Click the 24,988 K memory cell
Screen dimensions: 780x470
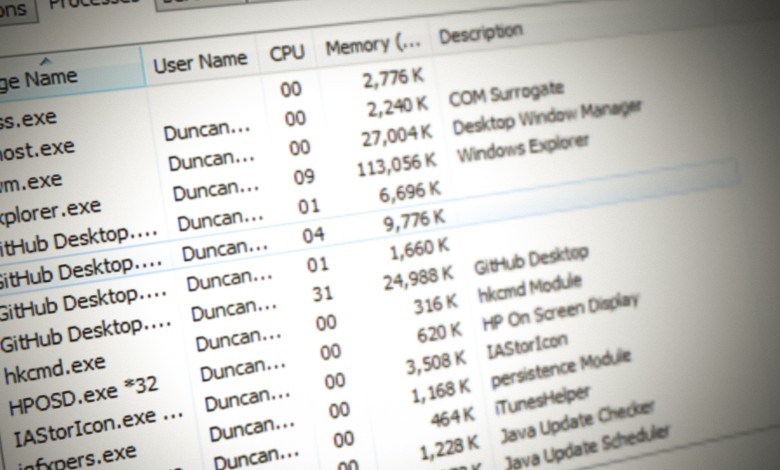click(x=418, y=279)
